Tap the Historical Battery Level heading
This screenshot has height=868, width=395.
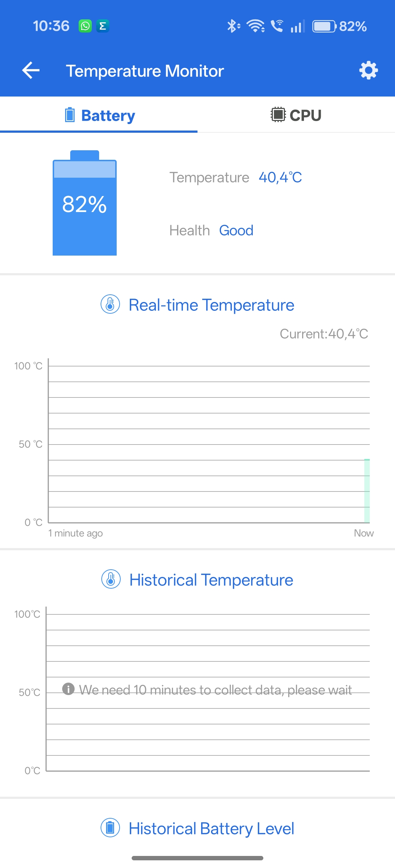click(211, 829)
